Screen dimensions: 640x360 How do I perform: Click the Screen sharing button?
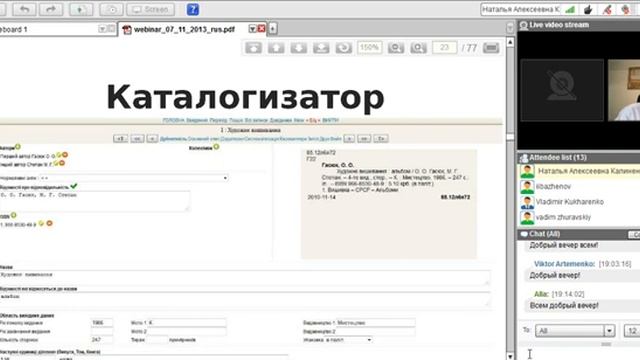coord(151,9)
